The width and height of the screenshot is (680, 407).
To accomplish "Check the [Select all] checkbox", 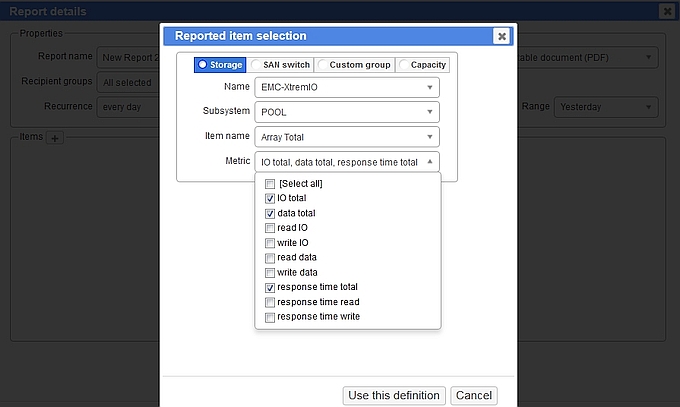I will tap(270, 184).
